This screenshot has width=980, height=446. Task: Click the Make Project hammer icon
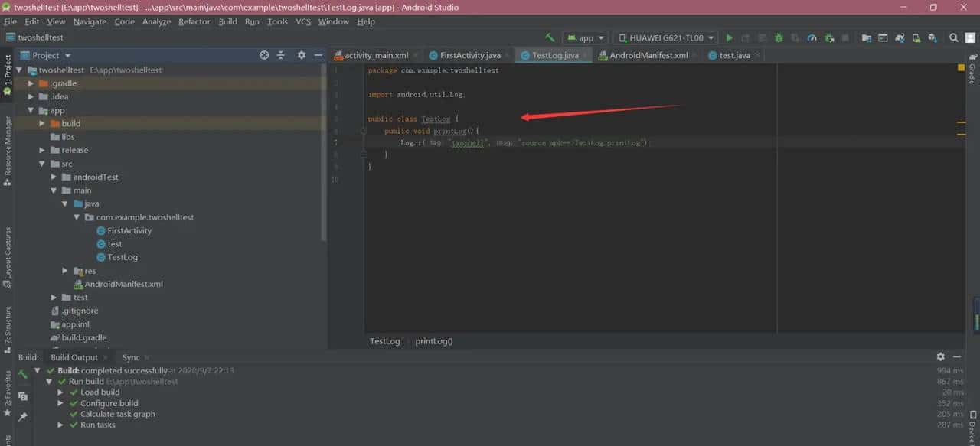(x=550, y=37)
